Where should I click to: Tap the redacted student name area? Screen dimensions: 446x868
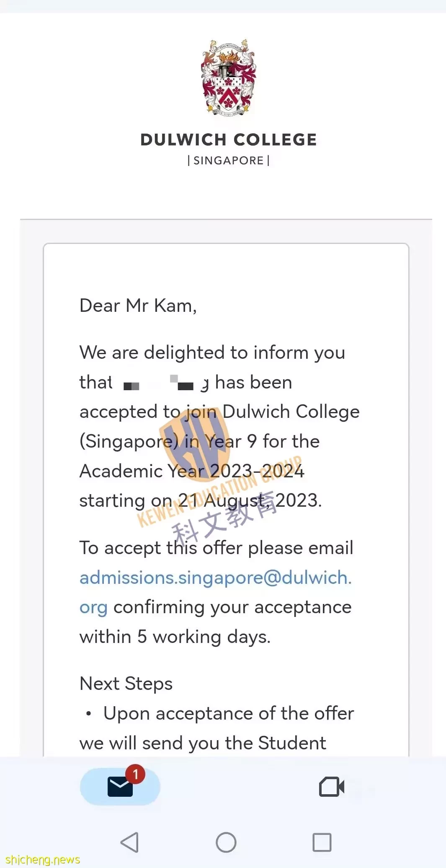[163, 383]
